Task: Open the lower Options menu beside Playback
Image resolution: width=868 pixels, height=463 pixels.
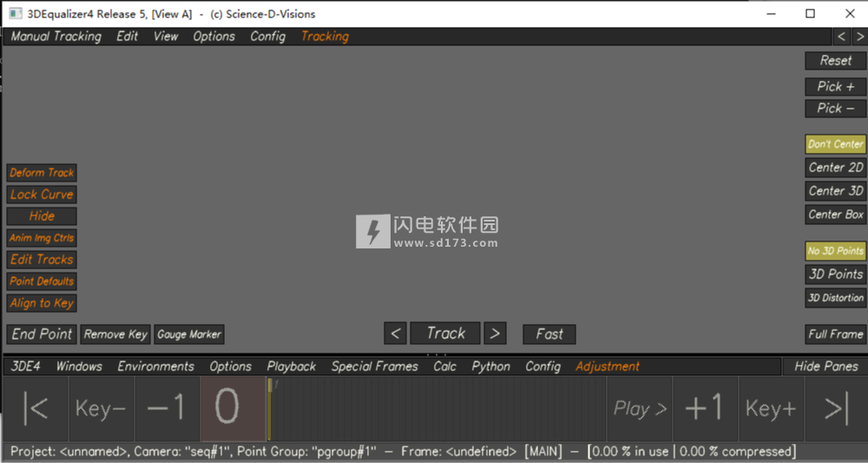Action: pos(230,367)
